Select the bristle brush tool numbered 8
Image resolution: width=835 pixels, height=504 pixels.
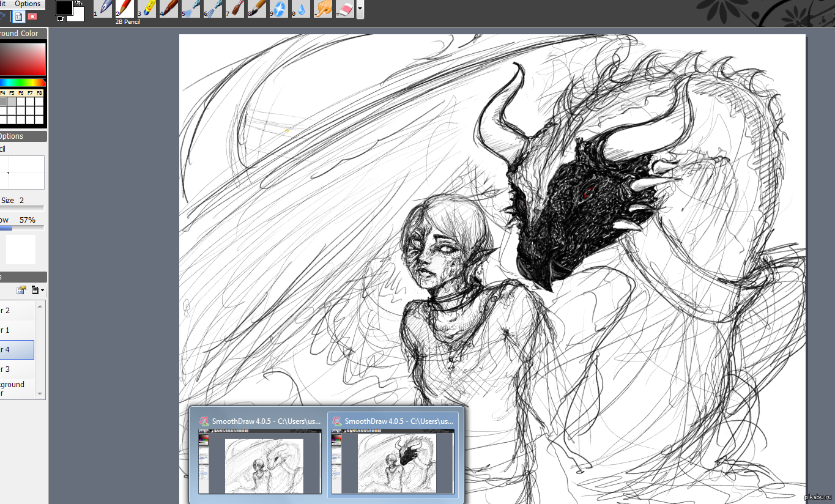(x=258, y=9)
